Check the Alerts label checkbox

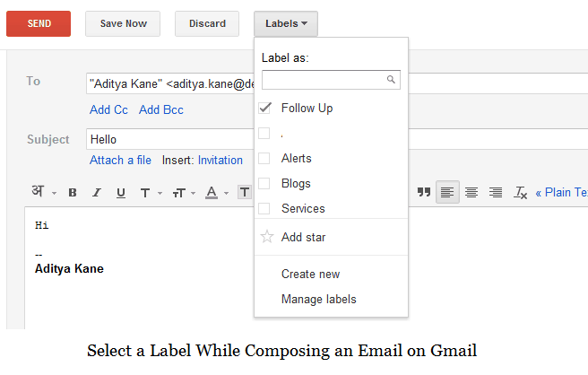(x=264, y=159)
